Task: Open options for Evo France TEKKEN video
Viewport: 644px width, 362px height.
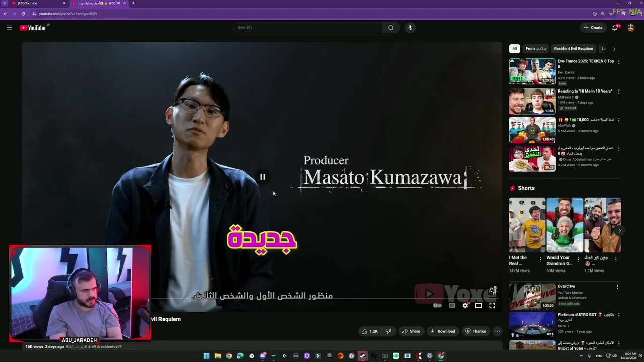Action: [x=619, y=61]
